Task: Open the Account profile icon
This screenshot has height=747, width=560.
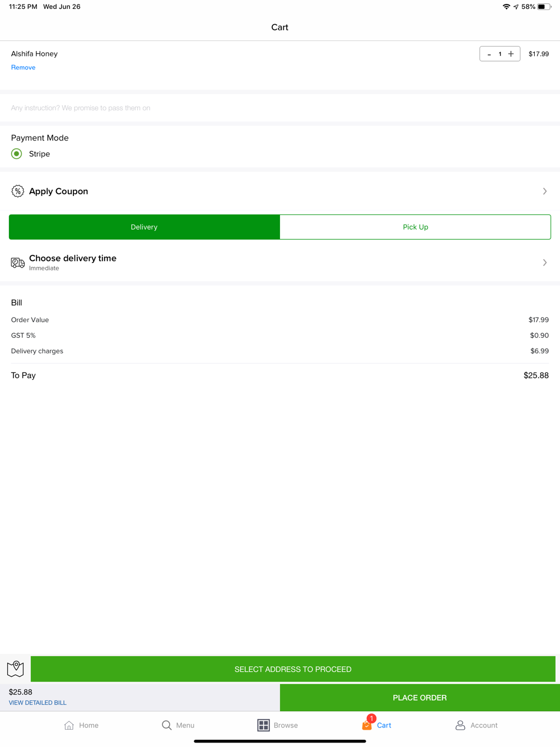Action: point(460,725)
